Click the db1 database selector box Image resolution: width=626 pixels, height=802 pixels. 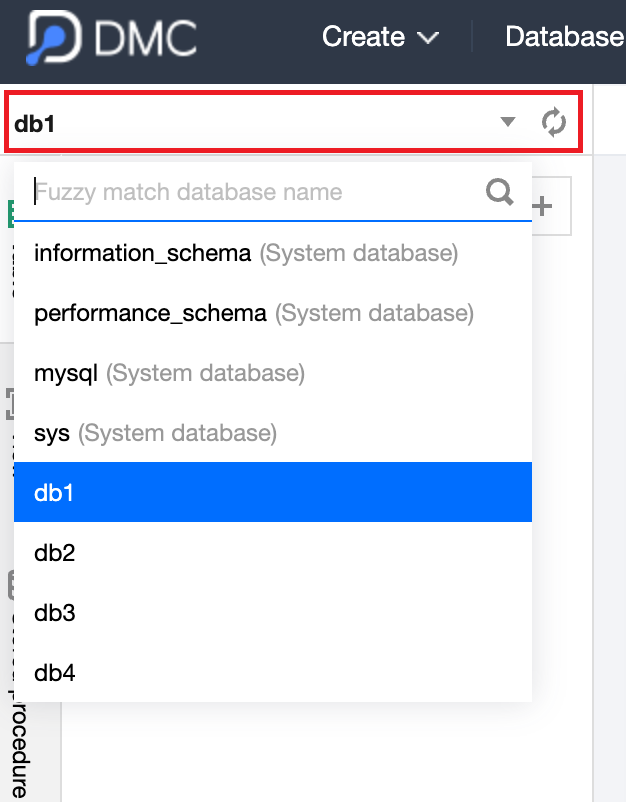tap(250, 122)
